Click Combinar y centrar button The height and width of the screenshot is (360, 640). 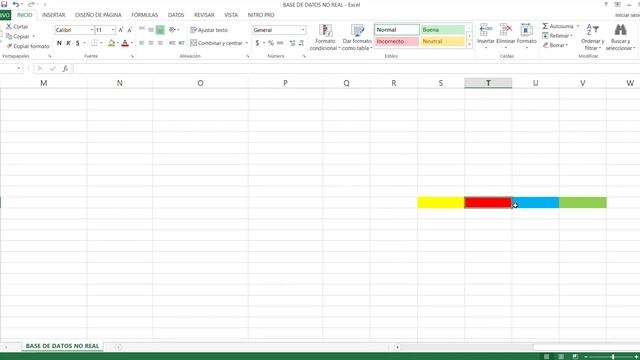pos(216,43)
